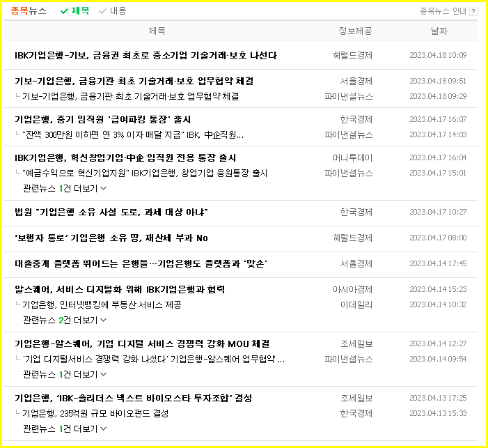
Task: Open article IBK기업은행-기보 금융권 최초로 기술거래 보호 나선다
Action: pos(145,56)
